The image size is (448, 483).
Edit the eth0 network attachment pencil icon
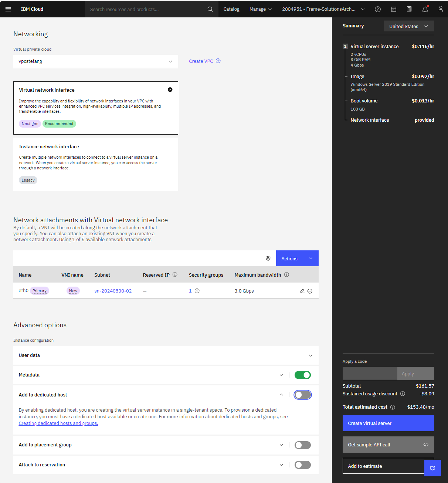pyautogui.click(x=302, y=291)
